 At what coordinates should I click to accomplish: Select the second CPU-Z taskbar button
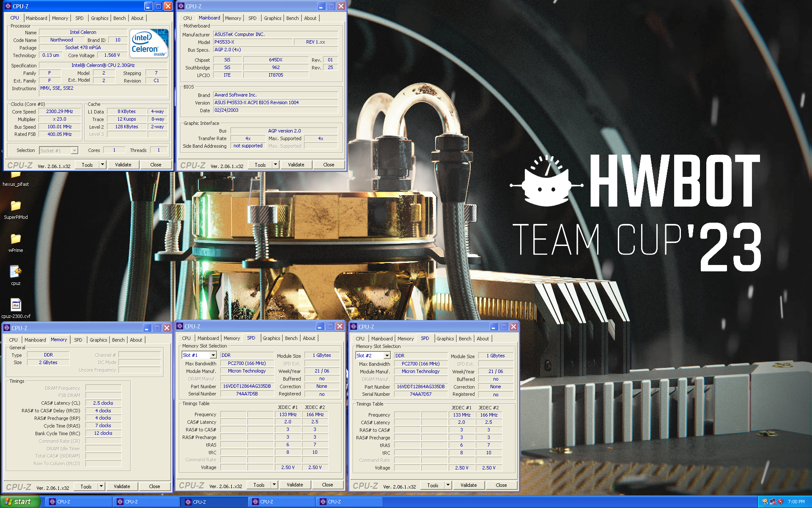146,502
